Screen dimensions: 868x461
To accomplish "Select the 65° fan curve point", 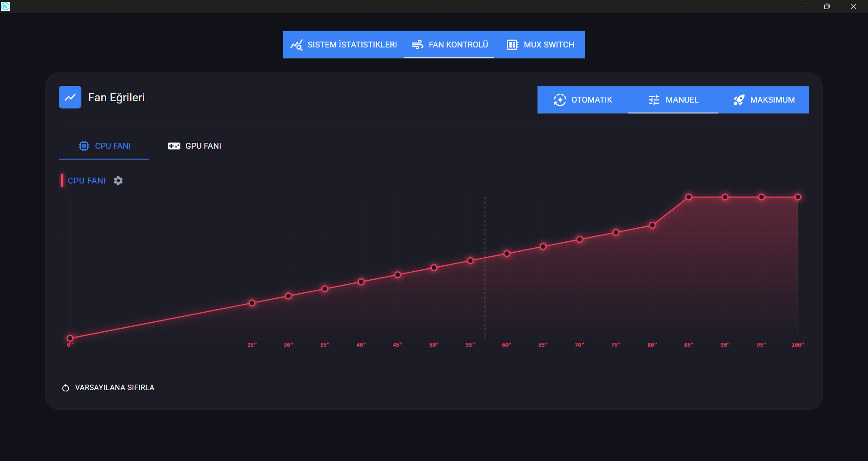I will 543,246.
